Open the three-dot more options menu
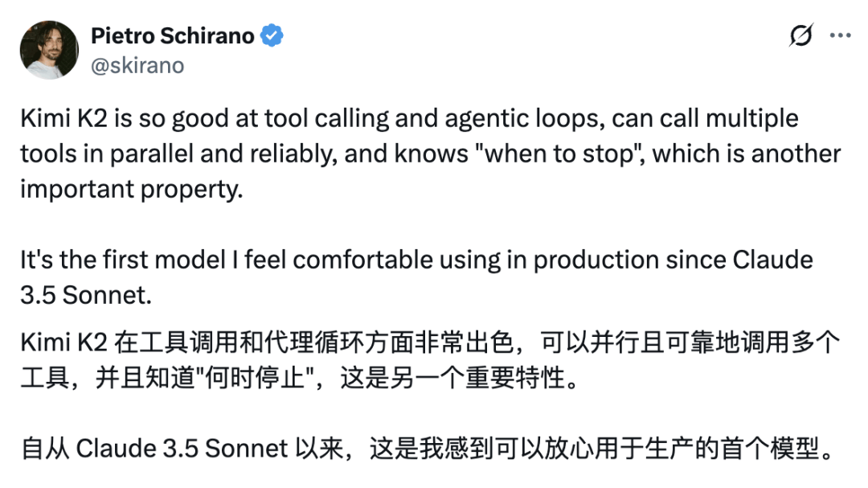This screenshot has width=868, height=488. coord(840,36)
